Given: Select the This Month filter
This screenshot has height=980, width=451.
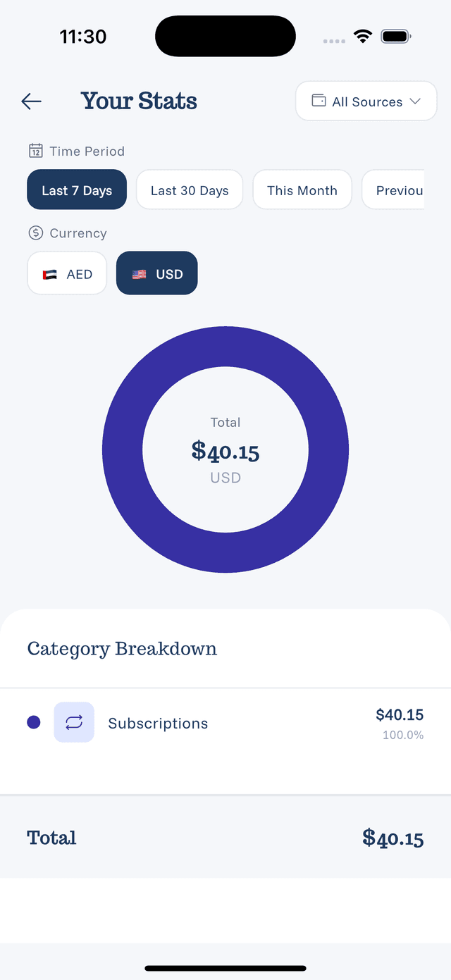Looking at the screenshot, I should [302, 190].
